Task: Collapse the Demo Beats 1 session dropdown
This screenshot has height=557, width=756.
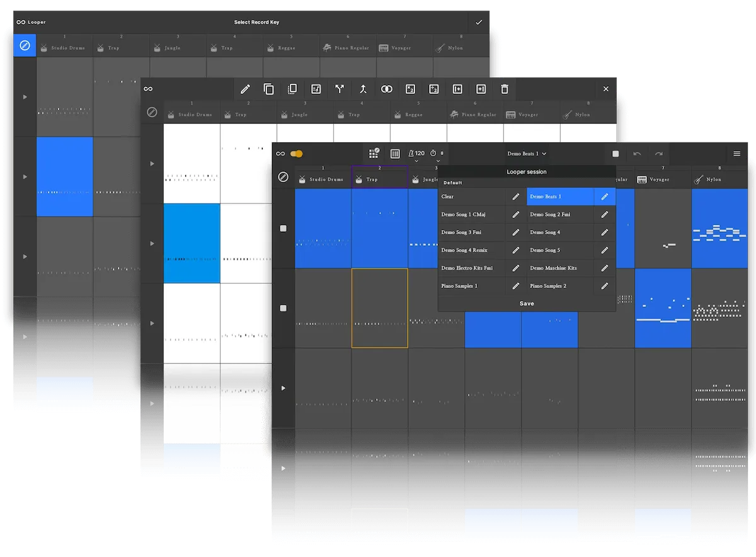Action: tap(527, 154)
